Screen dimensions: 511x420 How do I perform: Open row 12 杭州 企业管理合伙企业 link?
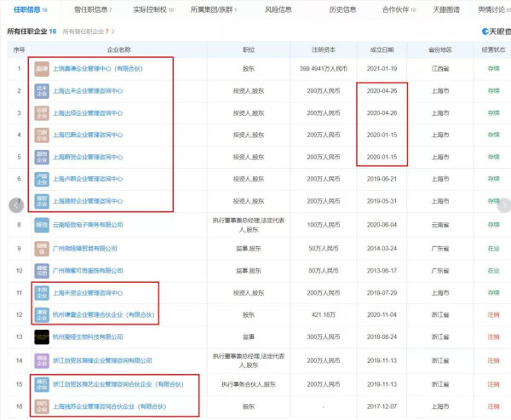point(104,314)
